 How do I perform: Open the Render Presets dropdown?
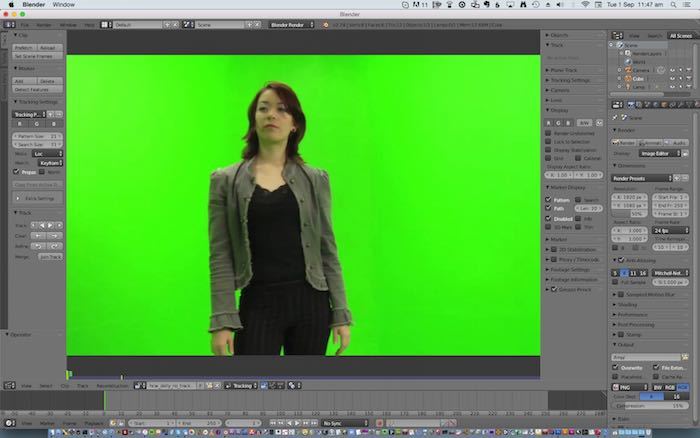click(642, 178)
